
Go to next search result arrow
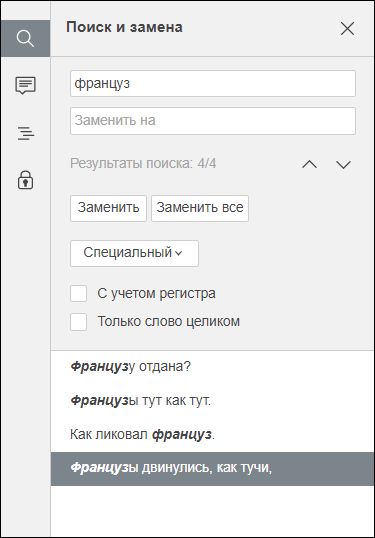click(x=343, y=164)
